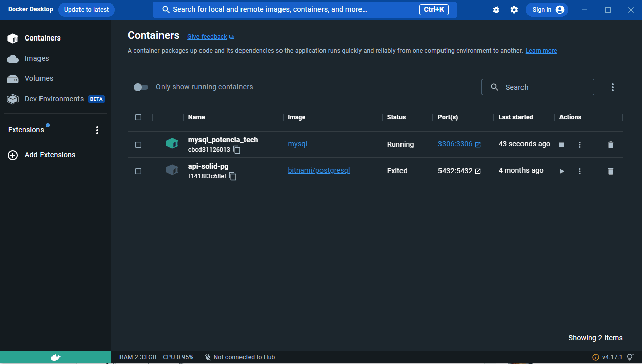Viewport: 642px width, 364px height.
Task: Click the Add Extensions plus icon
Action: 13,155
